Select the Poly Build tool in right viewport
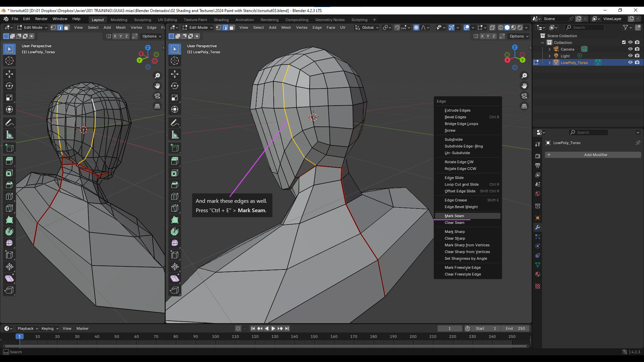 (175, 220)
